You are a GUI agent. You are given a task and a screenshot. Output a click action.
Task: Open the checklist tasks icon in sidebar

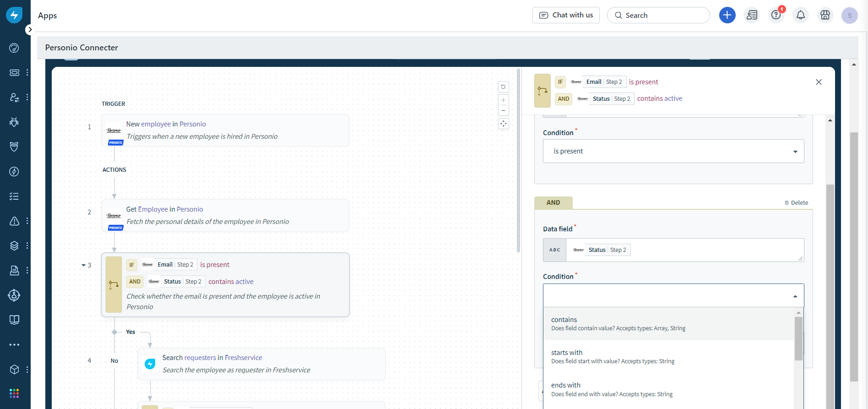[x=14, y=196]
